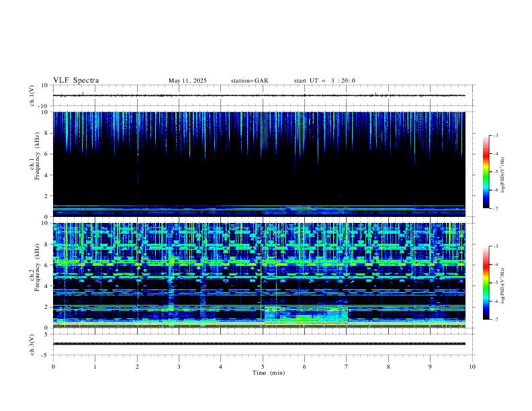Click the "-7" tick of lower colorbar
This screenshot has width=532, height=411.
tap(495, 320)
